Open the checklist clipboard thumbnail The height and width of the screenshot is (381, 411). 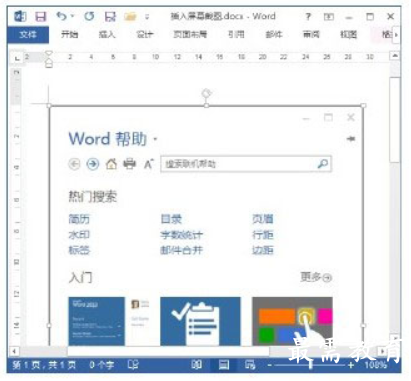pos(200,321)
